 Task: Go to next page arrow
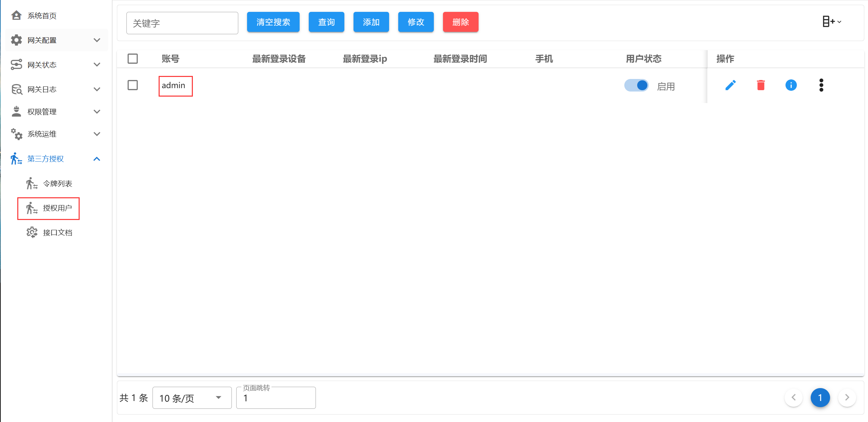pos(847,397)
